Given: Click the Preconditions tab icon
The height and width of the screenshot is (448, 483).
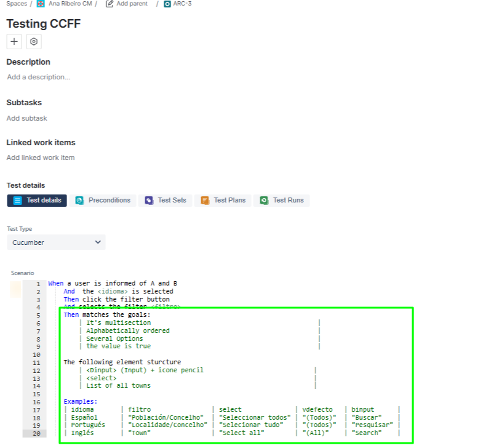Looking at the screenshot, I should tap(79, 201).
